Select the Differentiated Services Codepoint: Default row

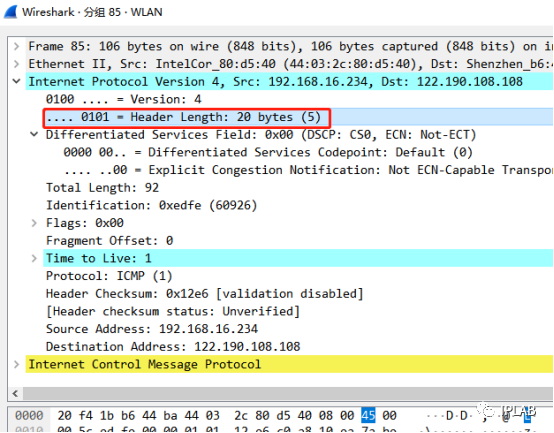(x=307, y=152)
